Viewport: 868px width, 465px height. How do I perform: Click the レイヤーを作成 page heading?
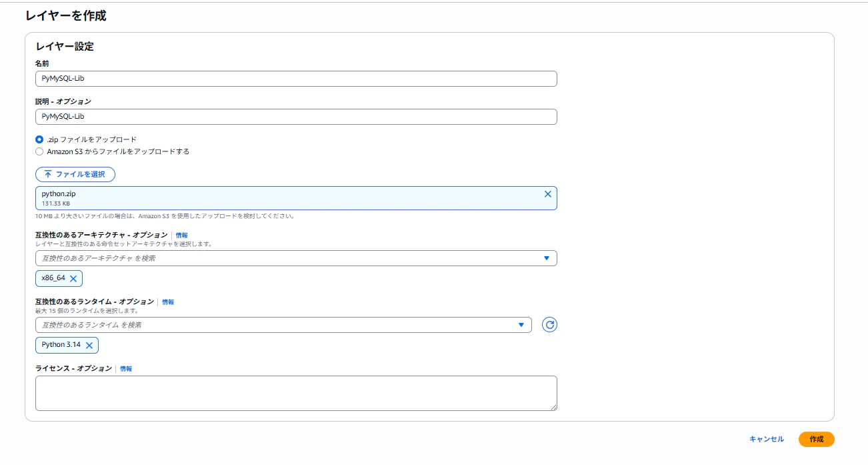click(66, 15)
